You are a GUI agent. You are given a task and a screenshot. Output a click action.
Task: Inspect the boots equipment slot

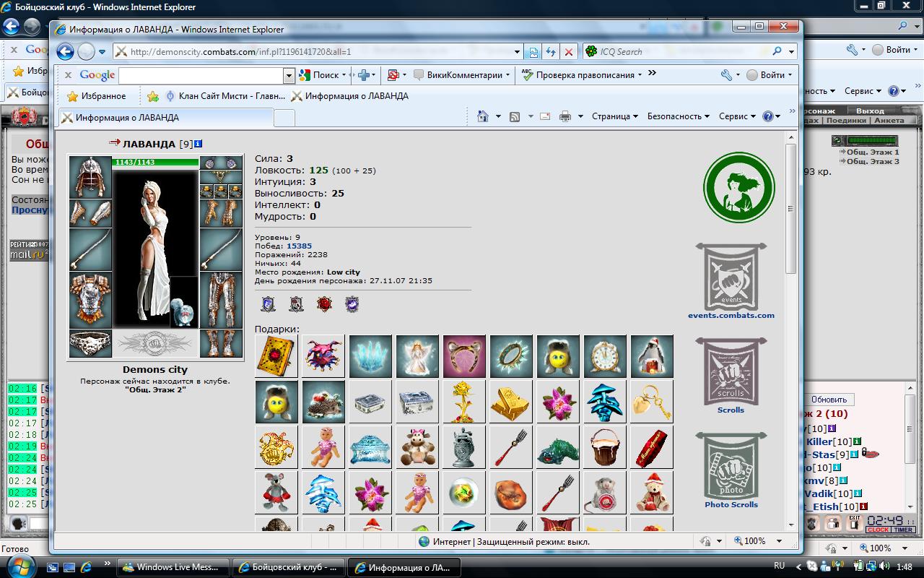220,344
